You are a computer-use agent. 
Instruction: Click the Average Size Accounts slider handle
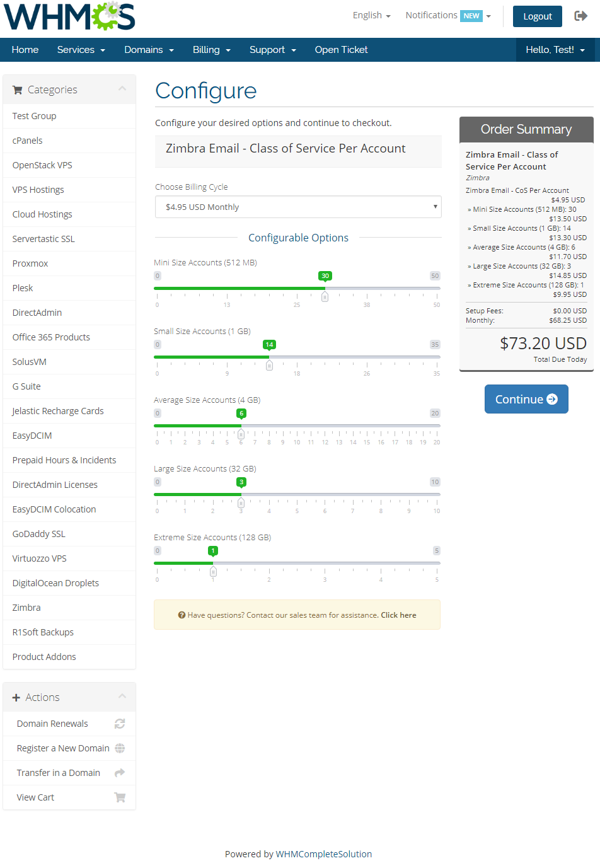tap(241, 434)
